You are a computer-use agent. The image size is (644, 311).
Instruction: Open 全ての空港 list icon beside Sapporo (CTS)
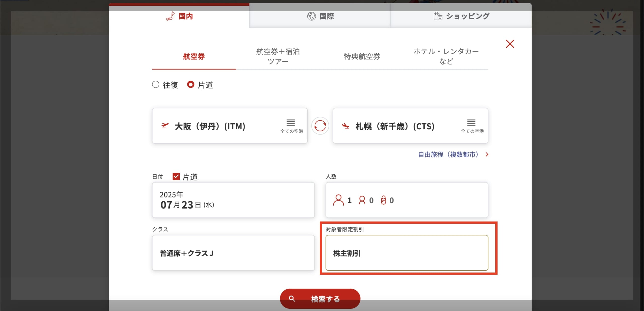471,123
